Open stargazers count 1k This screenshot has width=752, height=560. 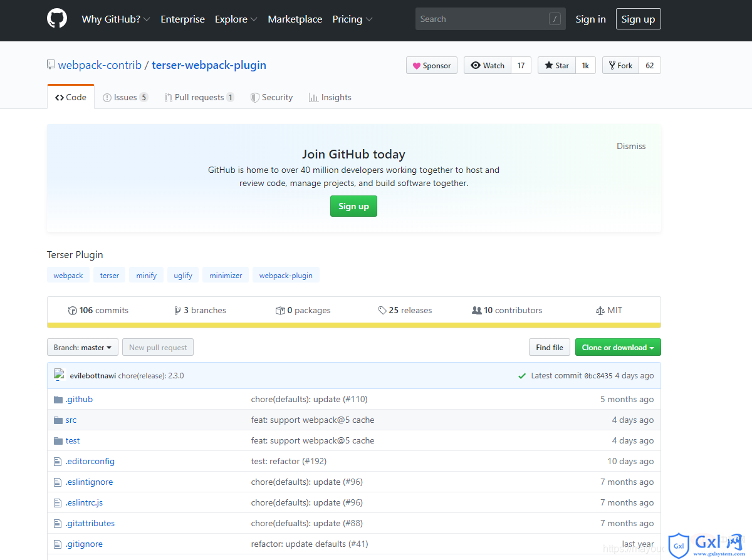(x=585, y=65)
